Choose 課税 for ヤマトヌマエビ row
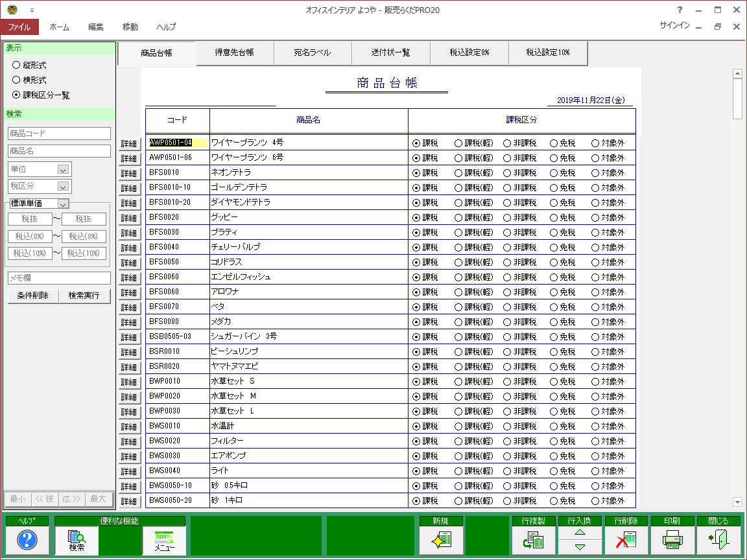747x560 pixels. tap(416, 367)
